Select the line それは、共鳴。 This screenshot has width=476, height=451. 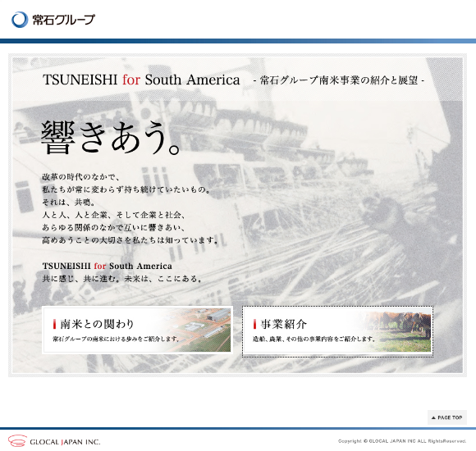click(x=69, y=202)
